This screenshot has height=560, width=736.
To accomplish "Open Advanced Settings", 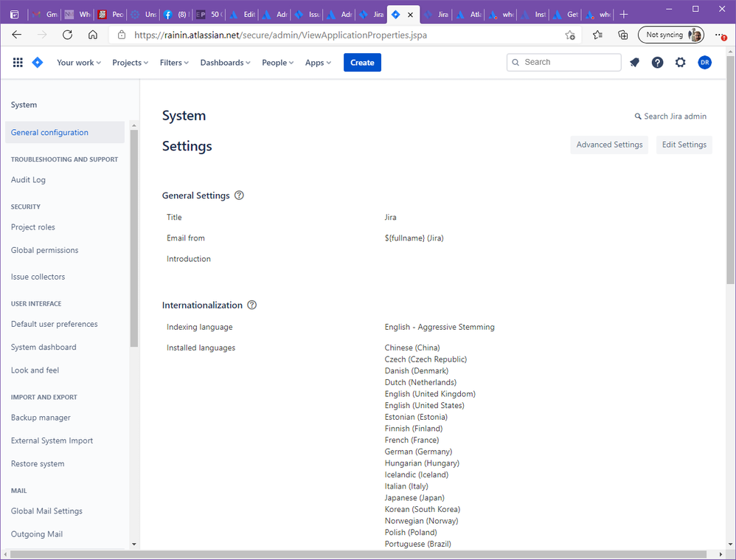I will 609,145.
